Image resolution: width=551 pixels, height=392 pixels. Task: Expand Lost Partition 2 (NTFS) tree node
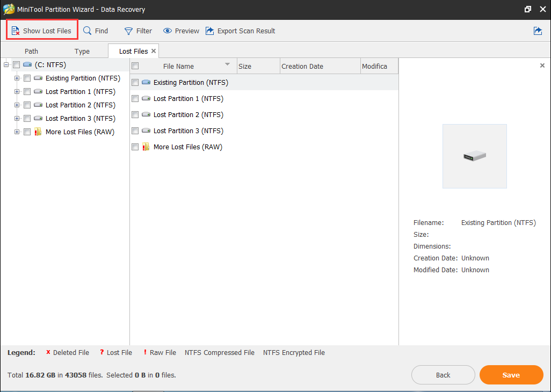pos(17,105)
